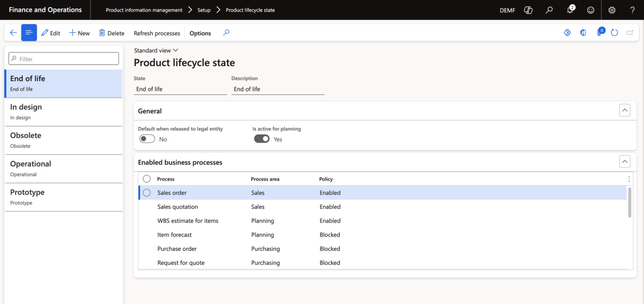Click Purchasing area for Request for quote

tap(265, 263)
